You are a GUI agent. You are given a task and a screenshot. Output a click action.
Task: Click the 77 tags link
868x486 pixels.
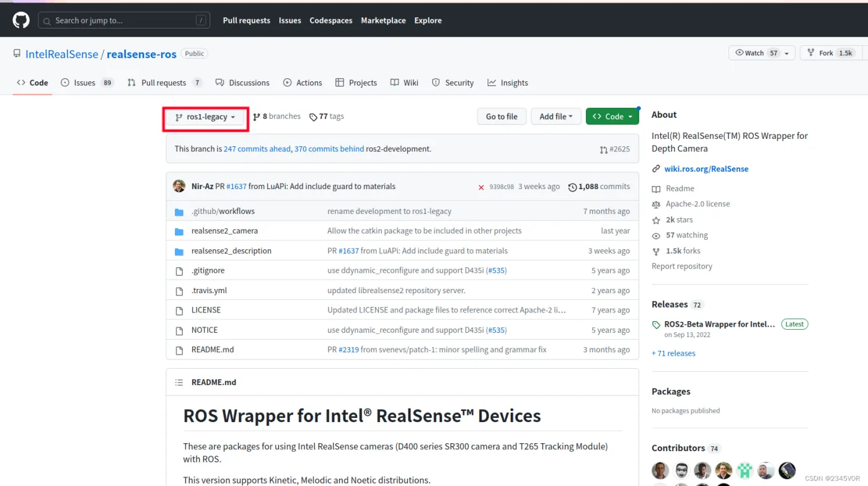tap(327, 117)
